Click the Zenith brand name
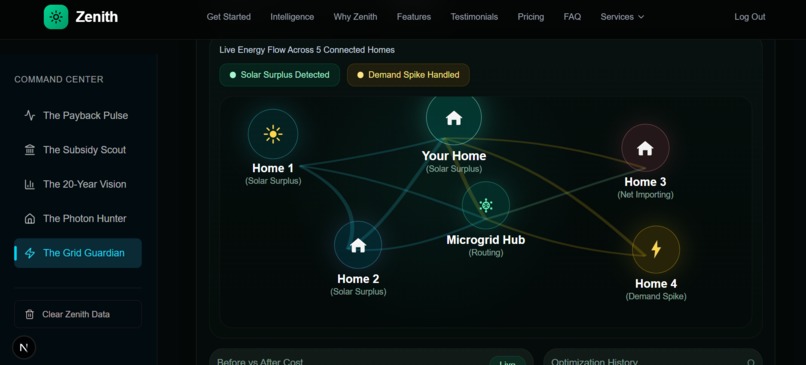This screenshot has height=365, width=806. [97, 17]
